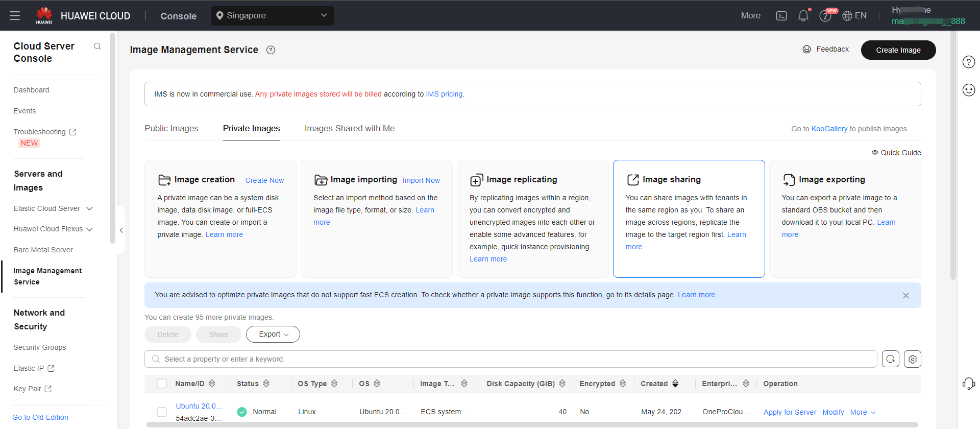Click the Create Image button
Screen dimensions: 980x429
tap(898, 50)
